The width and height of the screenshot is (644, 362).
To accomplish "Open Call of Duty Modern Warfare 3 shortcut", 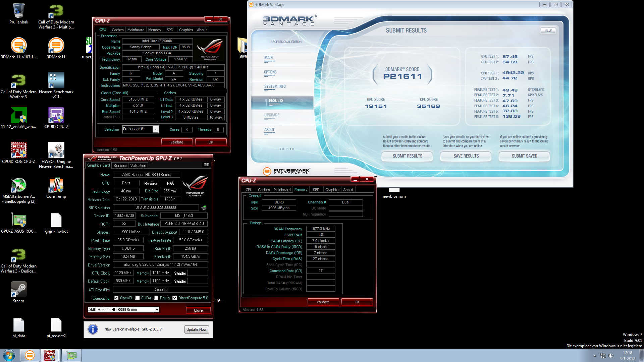I will [19, 85].
